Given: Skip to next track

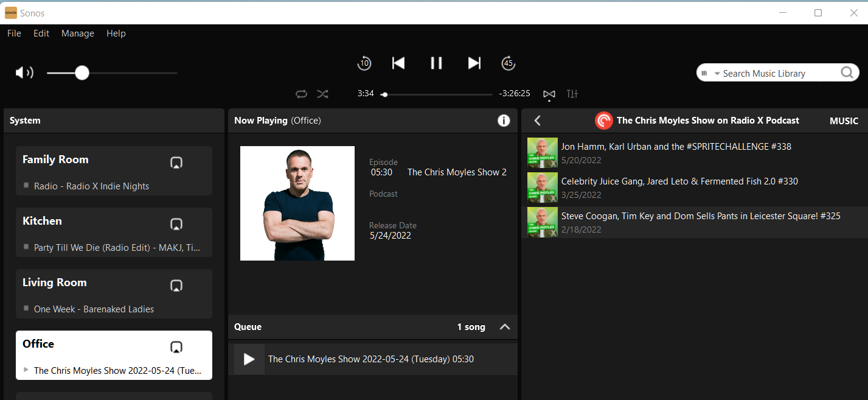Looking at the screenshot, I should coord(474,63).
